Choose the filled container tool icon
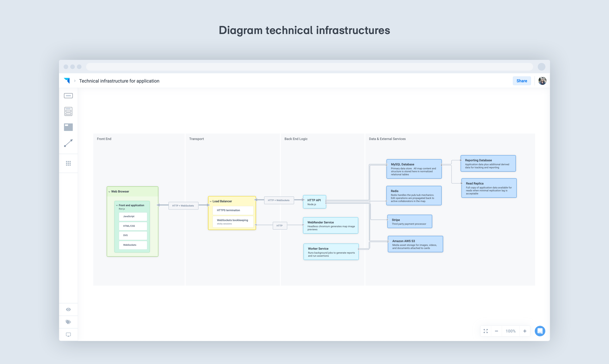This screenshot has width=609, height=364. [x=68, y=127]
